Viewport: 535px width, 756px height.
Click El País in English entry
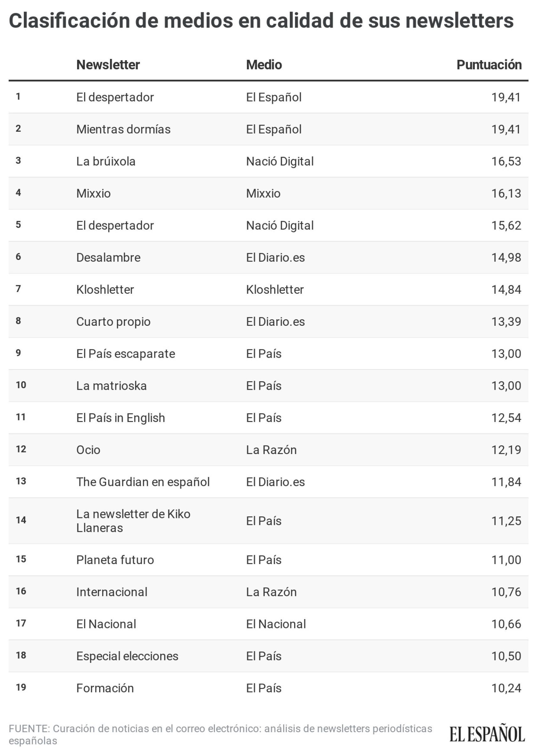[120, 418]
